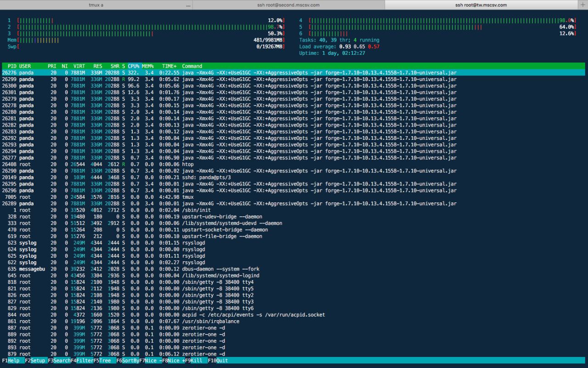Sort by the SHR column header
Image resolution: width=588 pixels, height=368 pixels.
point(115,66)
